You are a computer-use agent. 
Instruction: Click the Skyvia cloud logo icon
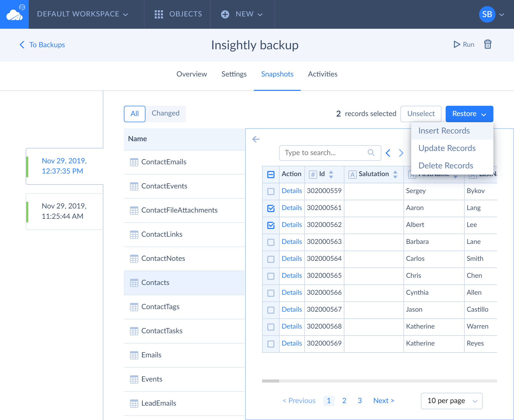coord(14,14)
